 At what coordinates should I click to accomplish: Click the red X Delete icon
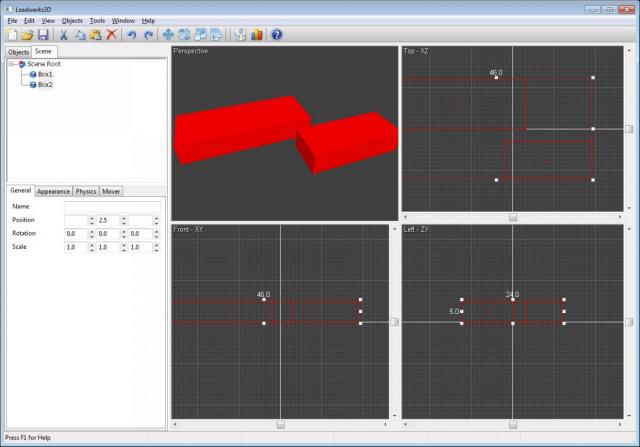[x=111, y=35]
